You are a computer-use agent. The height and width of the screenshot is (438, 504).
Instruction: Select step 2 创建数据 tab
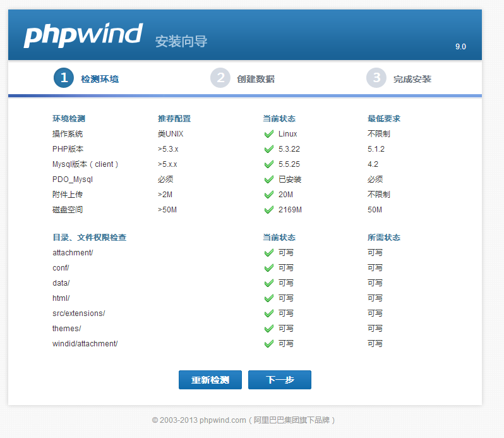243,78
